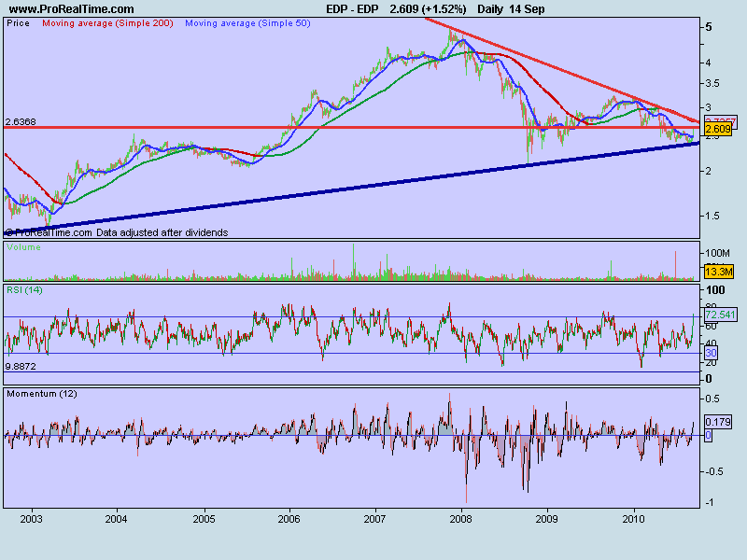Click the 14 Sep date label

tap(528, 9)
